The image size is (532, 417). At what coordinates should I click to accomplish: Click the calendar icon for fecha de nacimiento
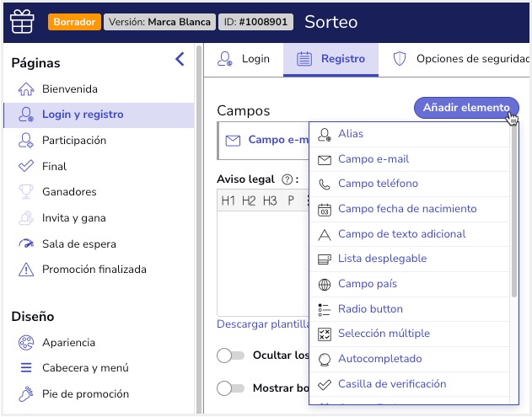pyautogui.click(x=325, y=210)
